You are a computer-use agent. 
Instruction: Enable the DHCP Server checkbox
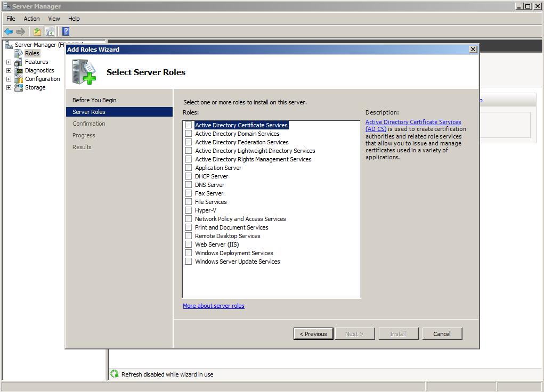point(189,176)
